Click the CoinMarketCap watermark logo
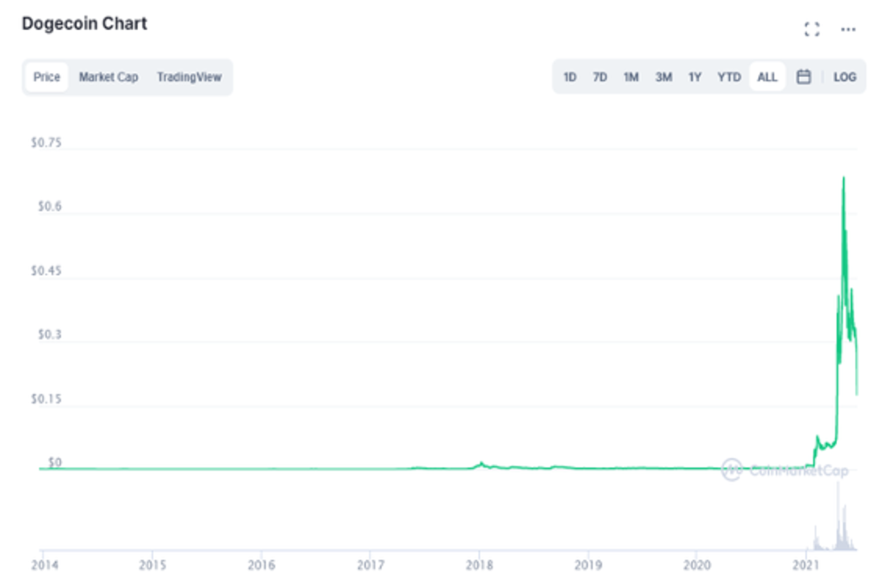This screenshot has width=882, height=588. [x=731, y=469]
